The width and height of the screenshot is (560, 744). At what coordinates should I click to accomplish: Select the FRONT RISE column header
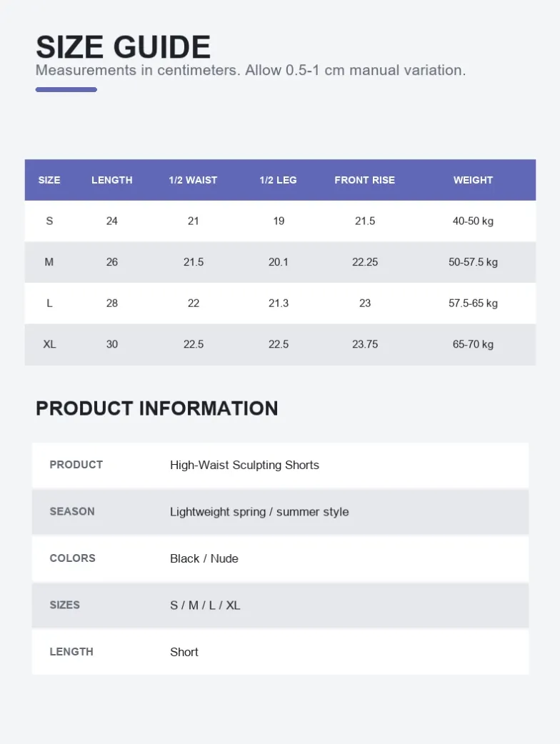pos(364,180)
